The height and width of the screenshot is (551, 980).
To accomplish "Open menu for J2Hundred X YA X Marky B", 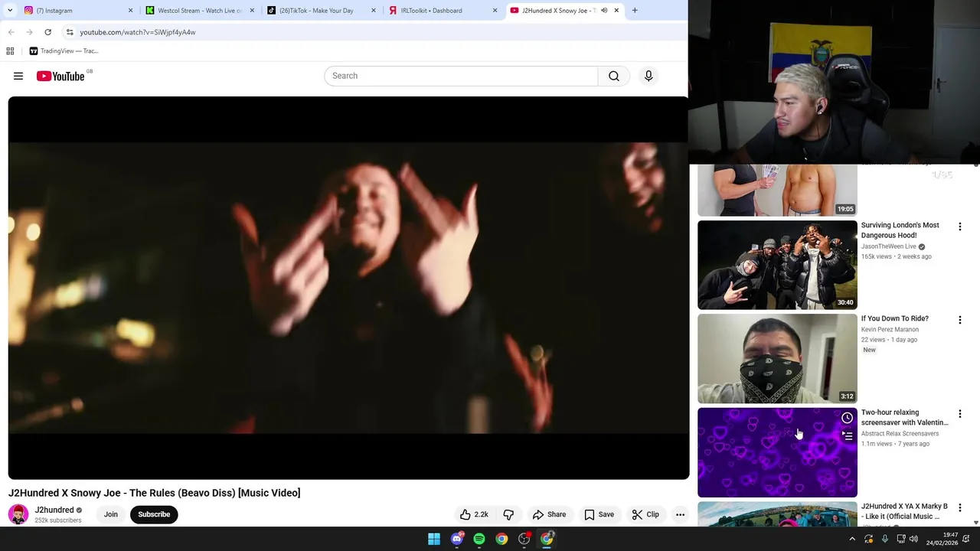I will point(959,508).
